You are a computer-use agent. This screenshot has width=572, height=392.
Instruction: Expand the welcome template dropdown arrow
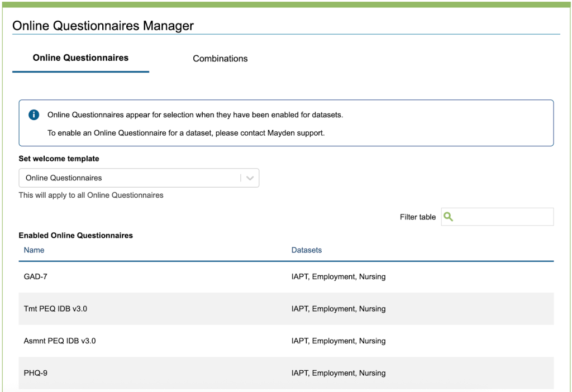pos(250,178)
